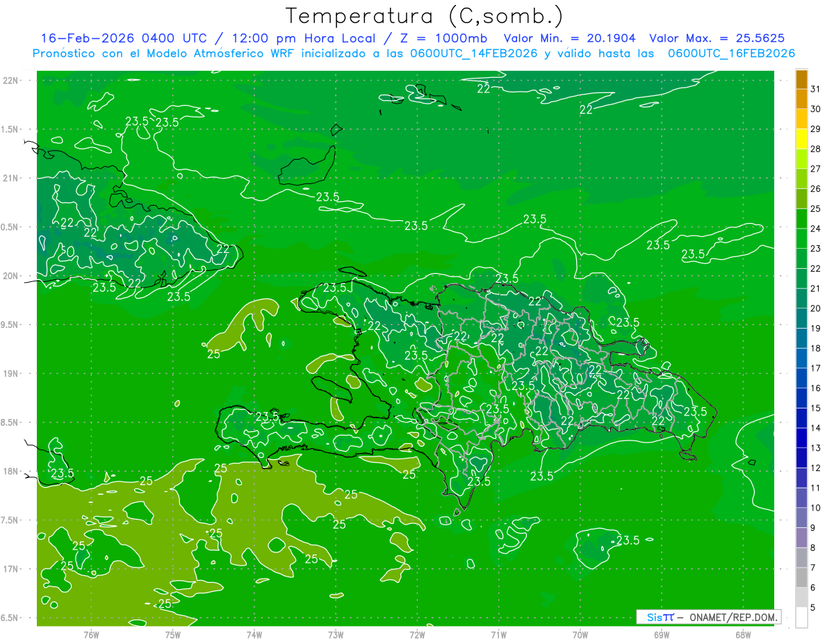Click the '69W' longitude axis label
Viewport: 834px width, 644px height.
tap(662, 635)
